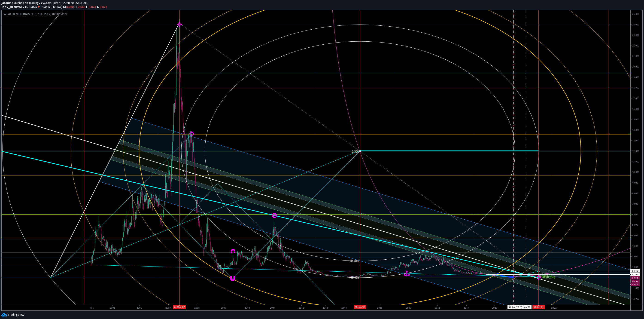Click the 'TSXV_DLY:WML, 1D' symbol text
Image resolution: width=644 pixels, height=319 pixels.
15,7
